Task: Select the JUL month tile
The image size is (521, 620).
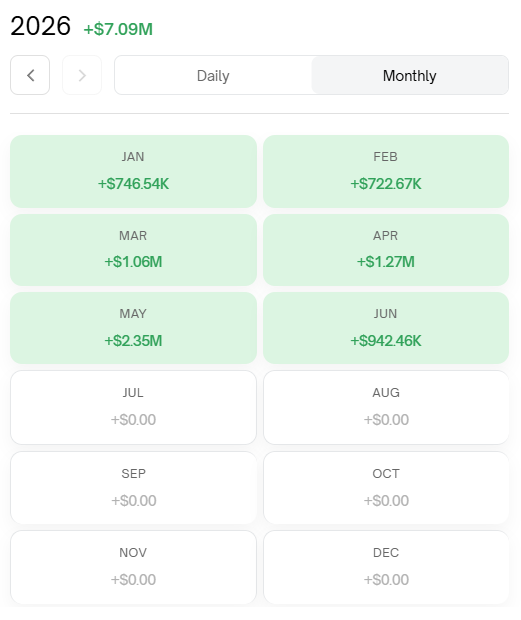Action: (133, 407)
